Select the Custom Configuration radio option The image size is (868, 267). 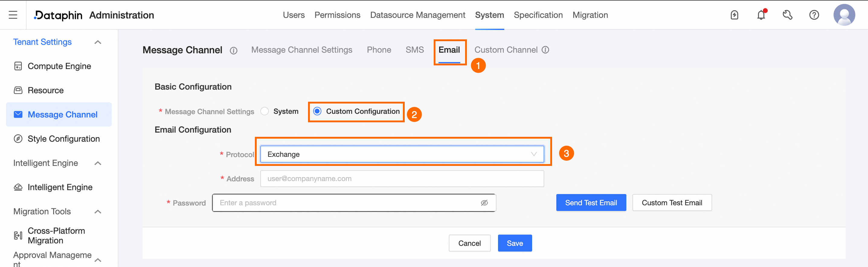pyautogui.click(x=317, y=111)
